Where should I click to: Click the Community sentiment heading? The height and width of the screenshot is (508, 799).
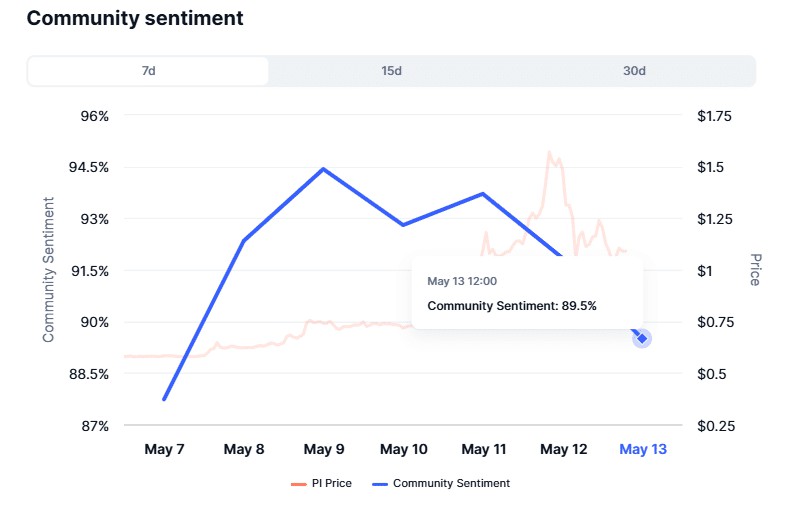(135, 18)
